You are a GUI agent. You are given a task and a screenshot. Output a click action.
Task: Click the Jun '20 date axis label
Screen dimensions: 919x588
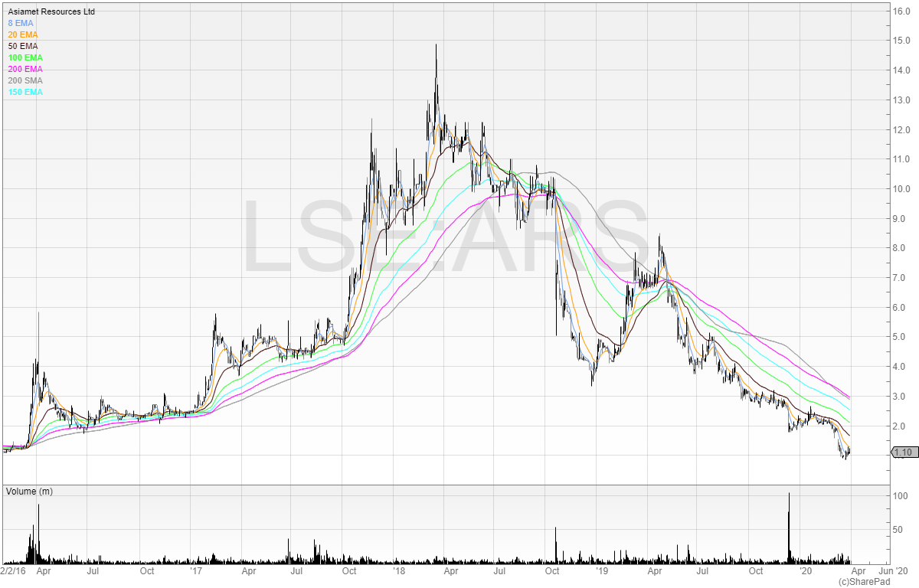[x=892, y=570]
